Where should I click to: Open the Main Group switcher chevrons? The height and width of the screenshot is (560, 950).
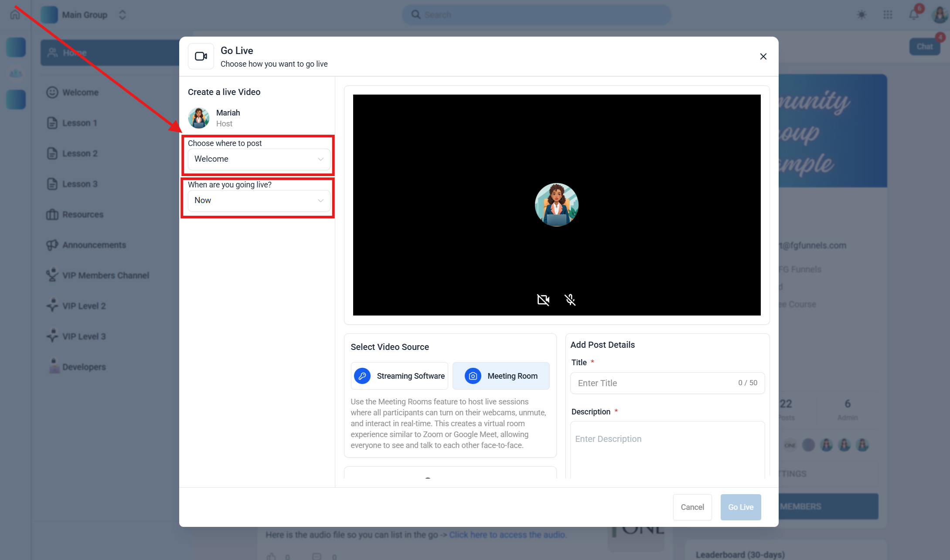(x=123, y=15)
